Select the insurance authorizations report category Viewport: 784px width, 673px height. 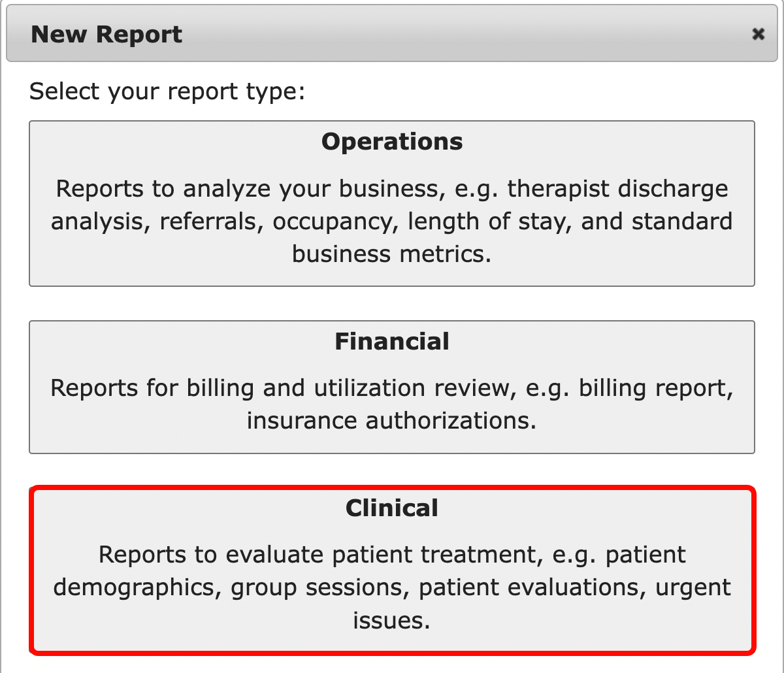[391, 387]
